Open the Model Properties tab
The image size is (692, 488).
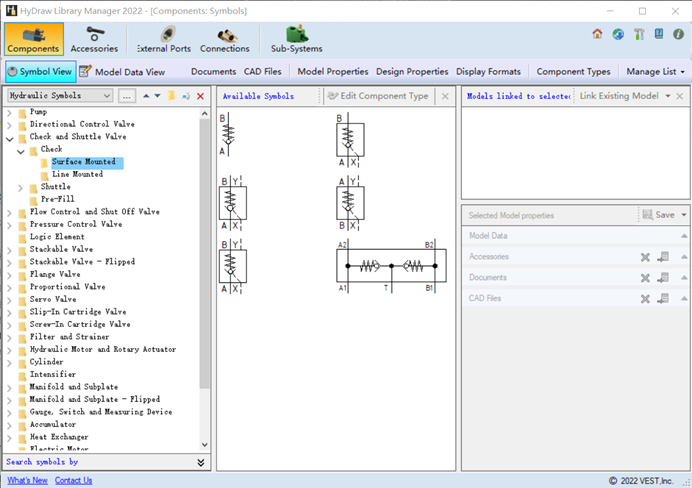point(332,72)
